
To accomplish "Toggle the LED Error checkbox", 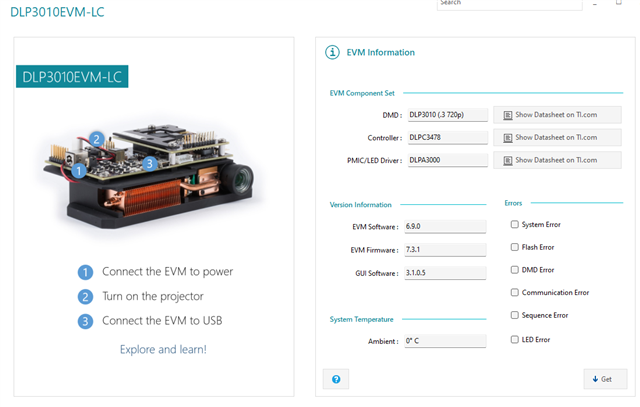I will 515,339.
